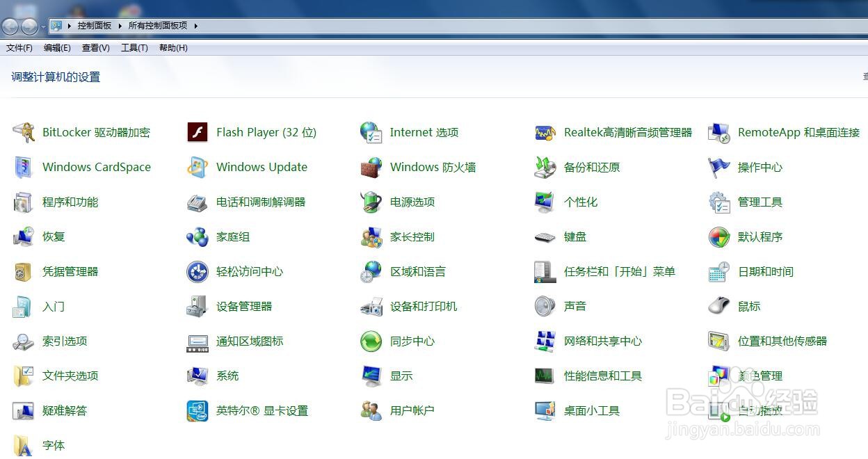Image resolution: width=868 pixels, height=459 pixels.
Task: Open the 编辑(E) menu
Action: (57, 48)
